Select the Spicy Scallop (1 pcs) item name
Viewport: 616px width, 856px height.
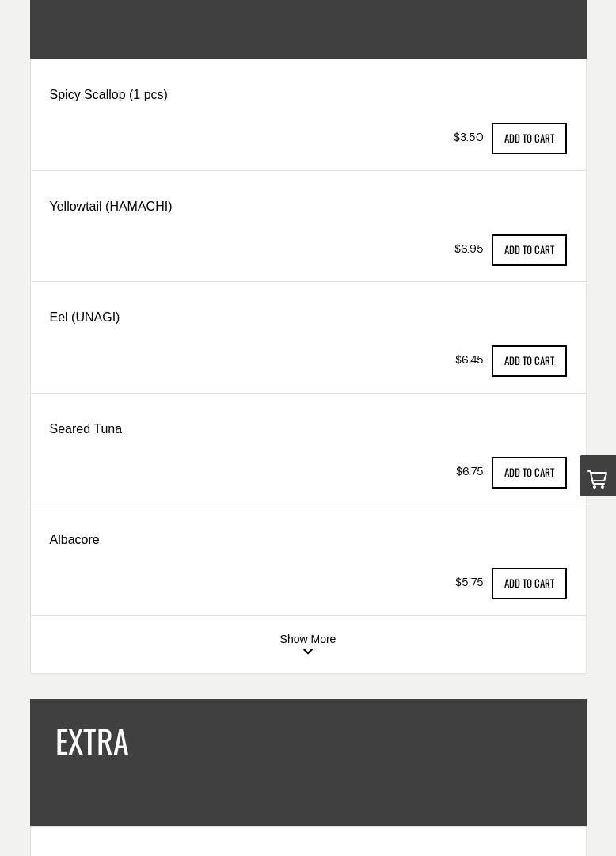point(108,95)
